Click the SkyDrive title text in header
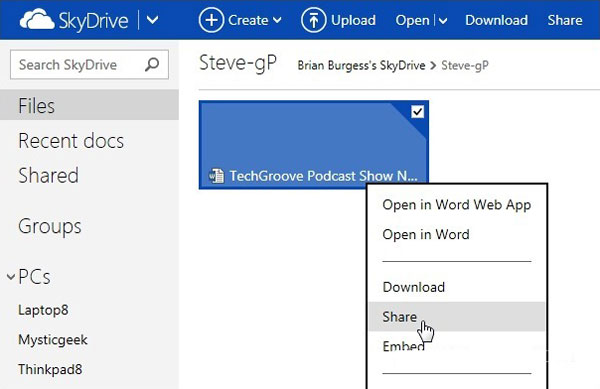The height and width of the screenshot is (389, 600). [93, 20]
